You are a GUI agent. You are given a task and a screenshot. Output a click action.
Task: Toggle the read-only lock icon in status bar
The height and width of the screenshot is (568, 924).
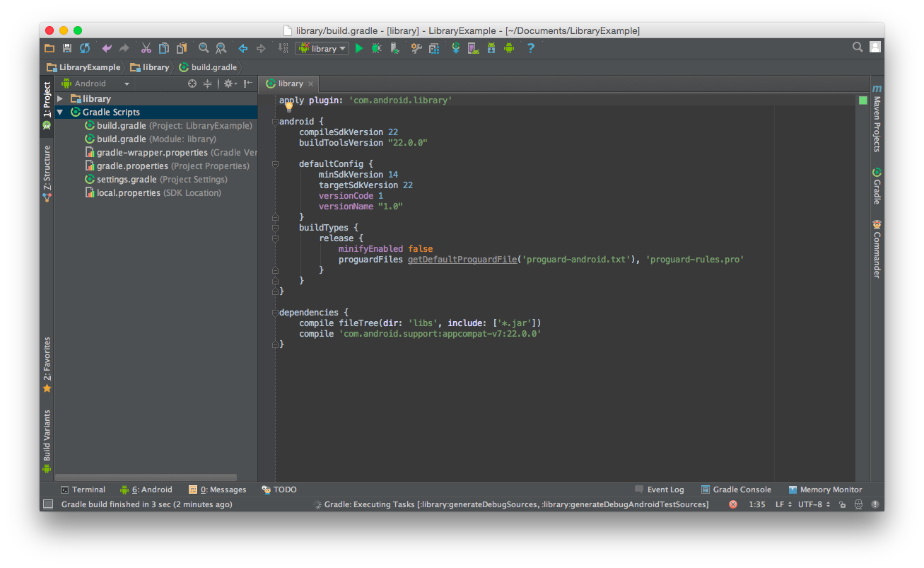tap(842, 504)
